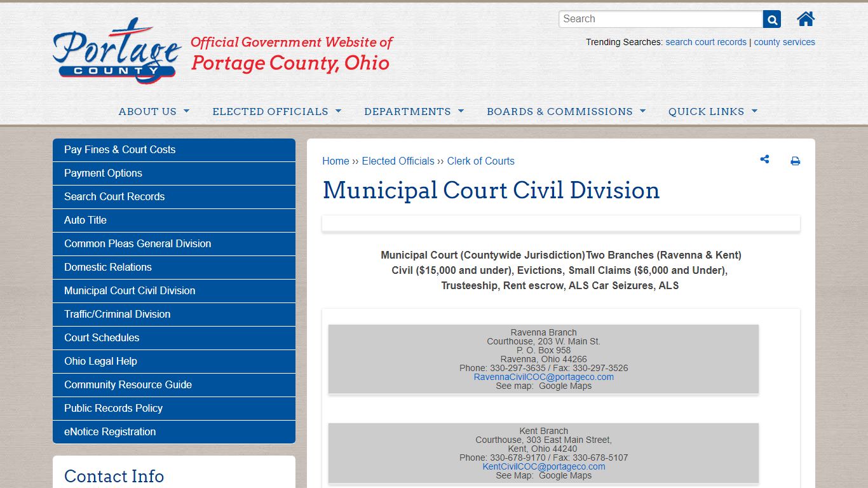The width and height of the screenshot is (868, 488).
Task: Open trending search 'county services'
Action: tap(784, 42)
